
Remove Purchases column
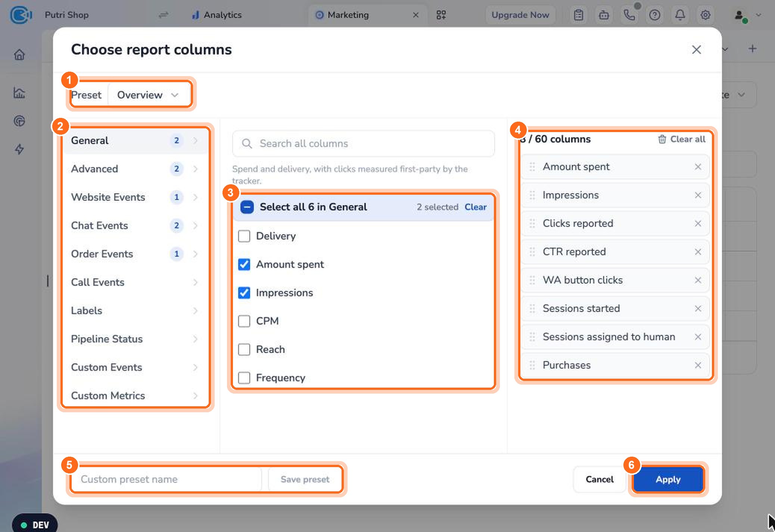pyautogui.click(x=698, y=365)
